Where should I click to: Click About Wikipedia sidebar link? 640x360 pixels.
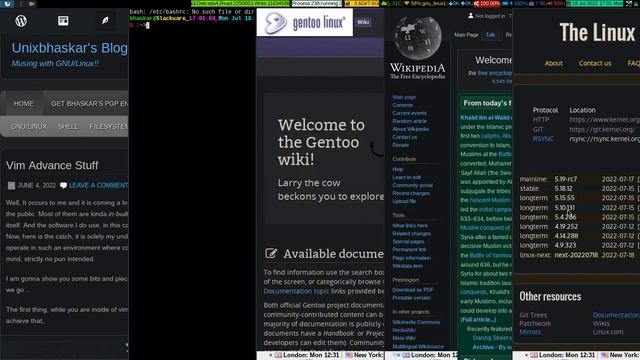pos(411,129)
